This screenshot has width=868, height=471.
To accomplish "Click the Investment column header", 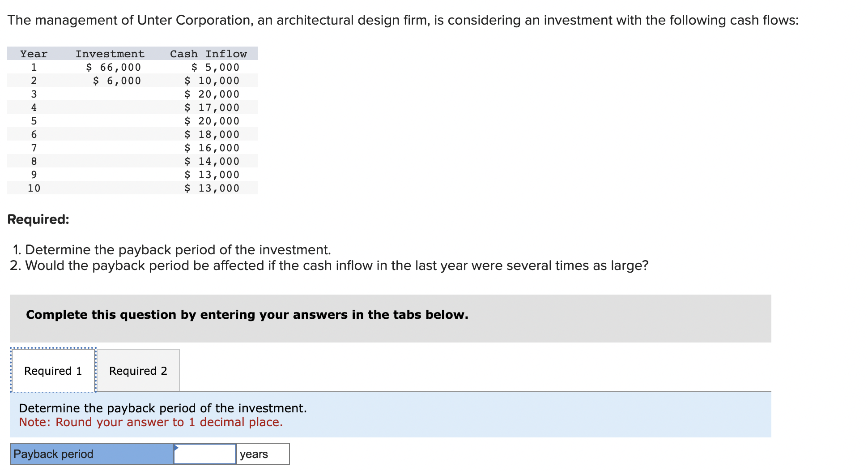I will click(110, 53).
